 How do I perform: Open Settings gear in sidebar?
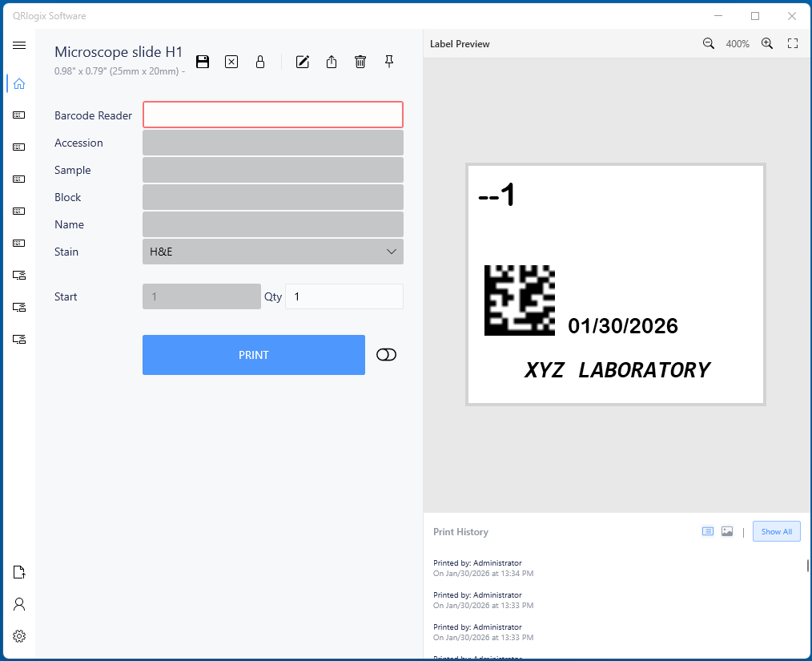point(19,636)
